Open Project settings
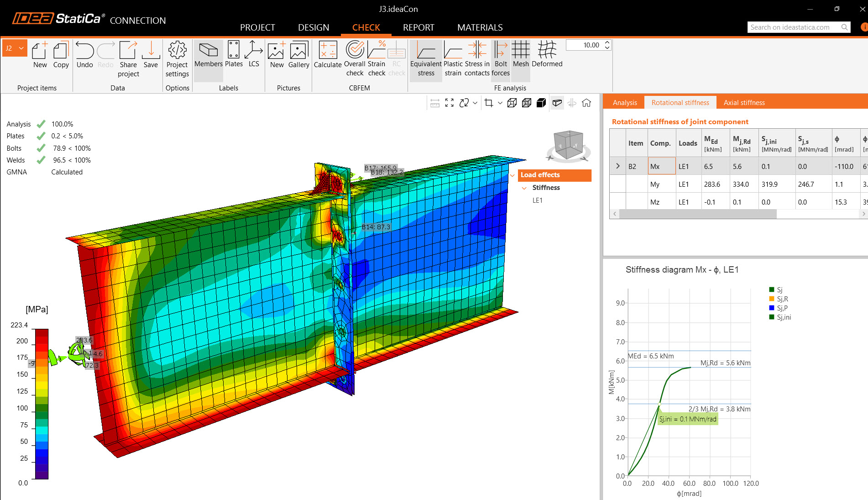 click(x=177, y=59)
